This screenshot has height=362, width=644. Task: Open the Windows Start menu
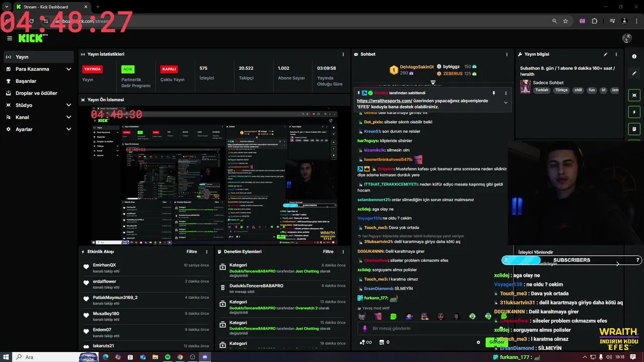pos(7,357)
